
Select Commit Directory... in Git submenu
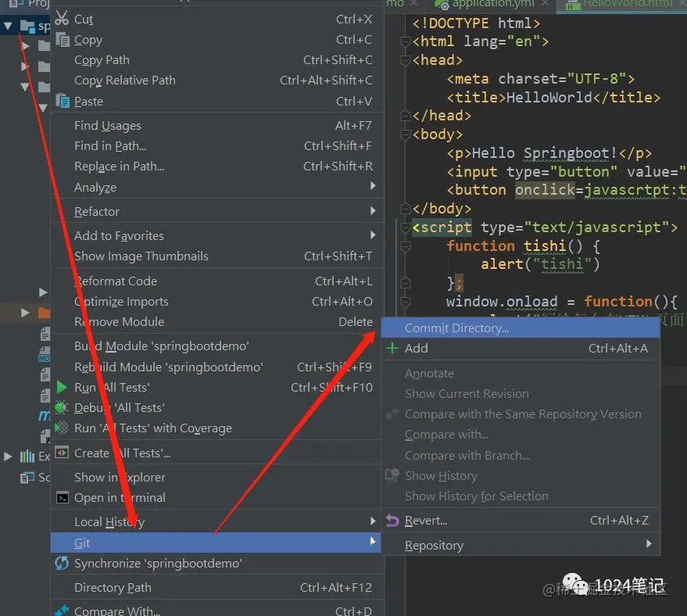(x=521, y=328)
